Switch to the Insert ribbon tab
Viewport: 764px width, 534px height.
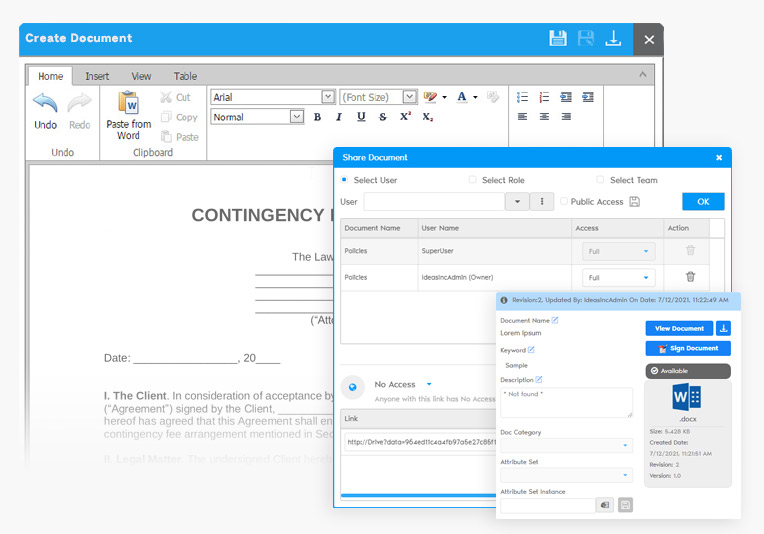pos(97,76)
